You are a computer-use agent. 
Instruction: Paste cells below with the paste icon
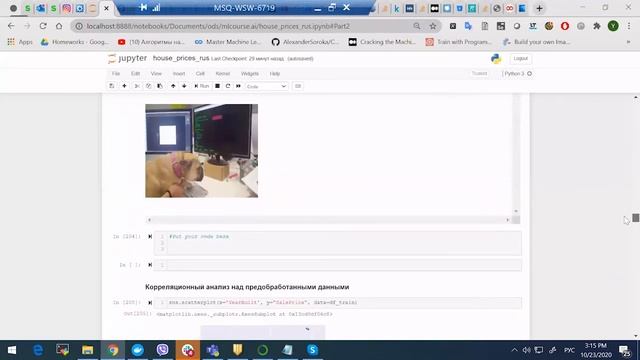coord(160,86)
